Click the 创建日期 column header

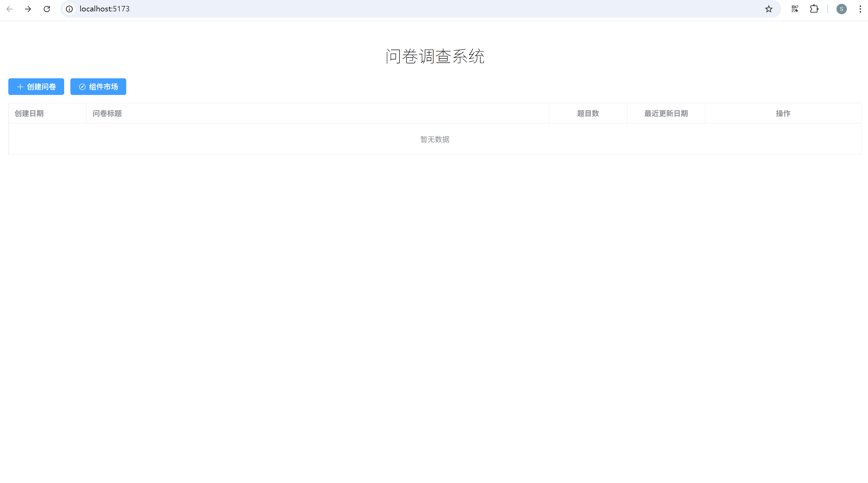tap(29, 113)
